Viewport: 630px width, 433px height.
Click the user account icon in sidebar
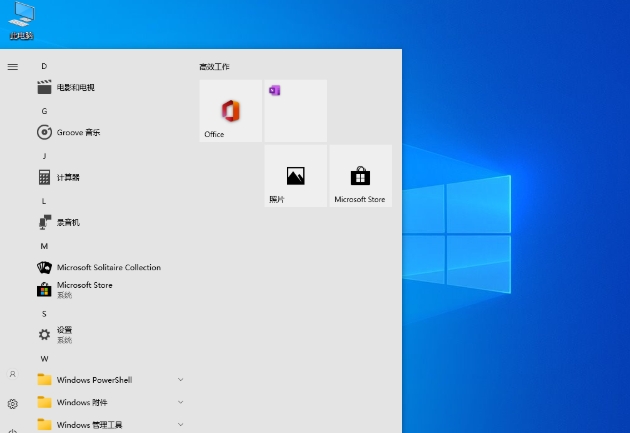click(x=13, y=374)
